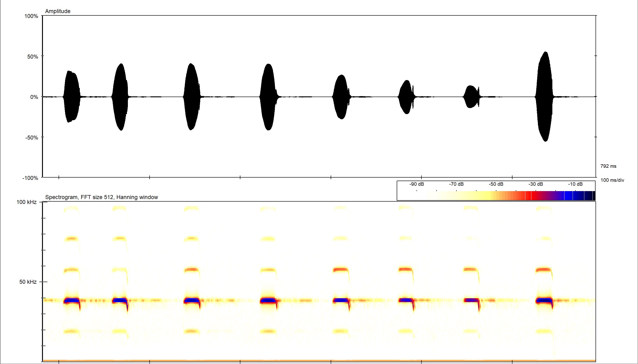
Task: Click the 0% amplitude axis label
Action: (x=34, y=97)
